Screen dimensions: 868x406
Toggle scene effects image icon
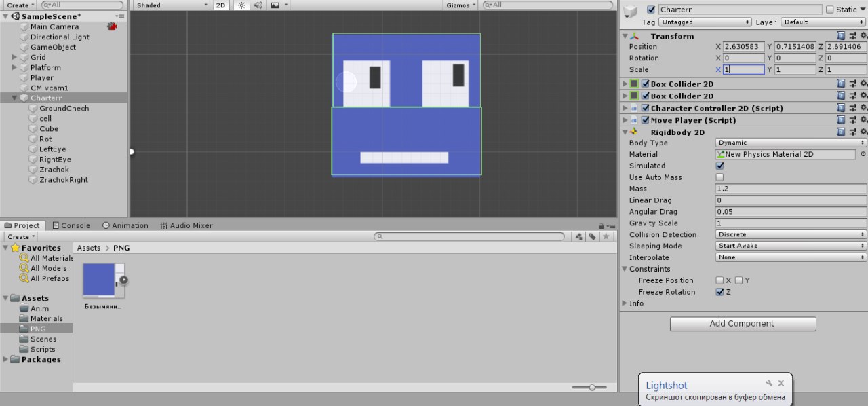coord(275,5)
